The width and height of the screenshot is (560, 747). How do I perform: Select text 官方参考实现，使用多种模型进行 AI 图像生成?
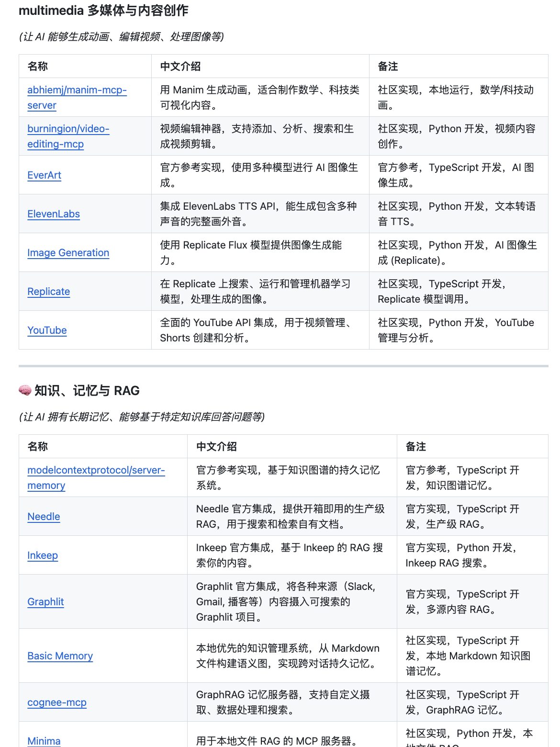pyautogui.click(x=259, y=175)
